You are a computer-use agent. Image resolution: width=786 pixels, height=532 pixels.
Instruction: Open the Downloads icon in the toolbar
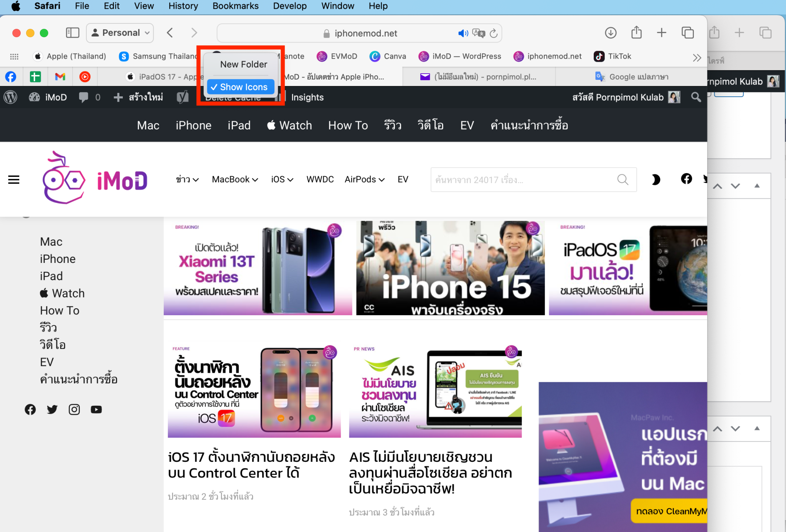(x=610, y=33)
